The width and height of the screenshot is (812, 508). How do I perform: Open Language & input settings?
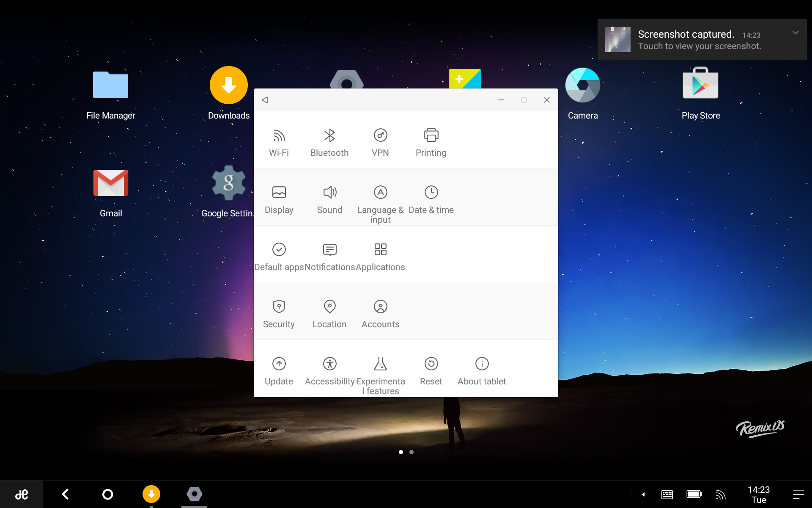pyautogui.click(x=380, y=203)
